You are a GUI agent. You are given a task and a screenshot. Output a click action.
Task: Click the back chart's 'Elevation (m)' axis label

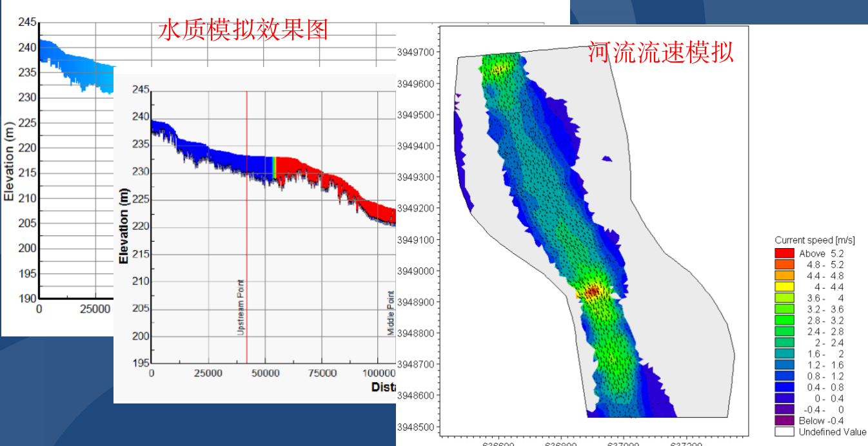coord(10,160)
